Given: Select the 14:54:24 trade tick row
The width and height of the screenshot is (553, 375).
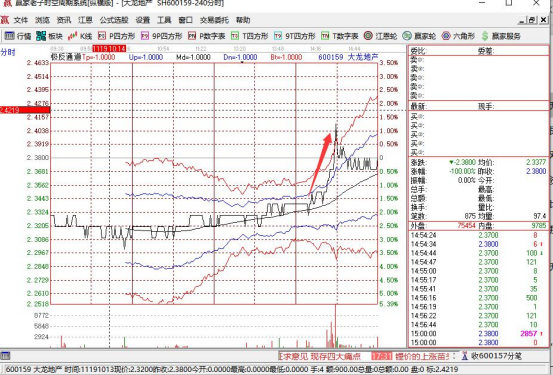Looking at the screenshot, I should click(x=478, y=235).
